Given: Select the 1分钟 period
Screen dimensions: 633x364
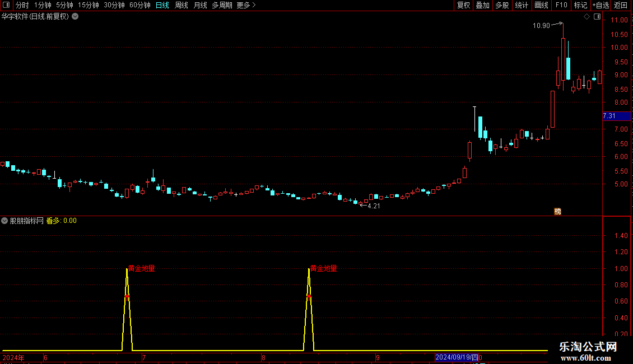Looking at the screenshot, I should coord(43,5).
